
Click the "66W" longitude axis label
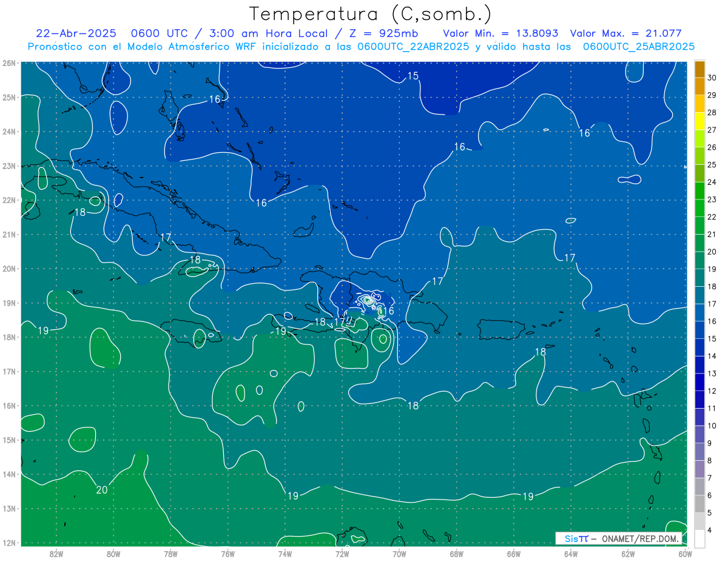click(514, 554)
